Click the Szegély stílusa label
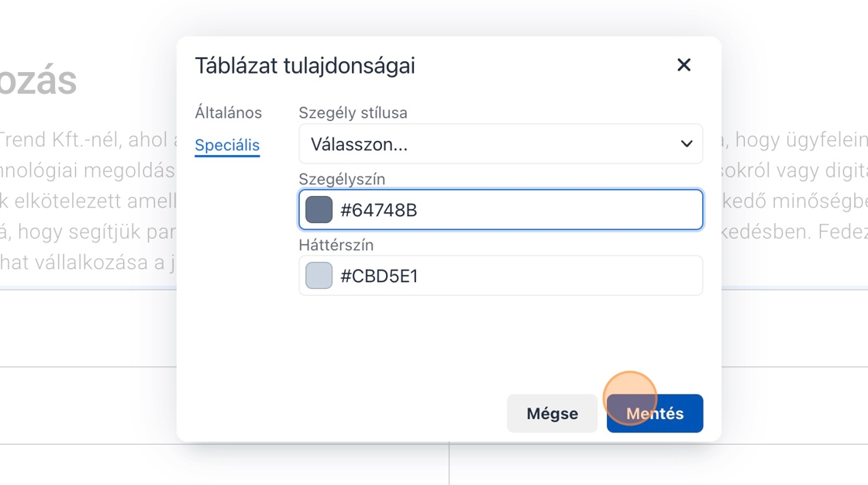The height and width of the screenshot is (485, 868). point(353,113)
